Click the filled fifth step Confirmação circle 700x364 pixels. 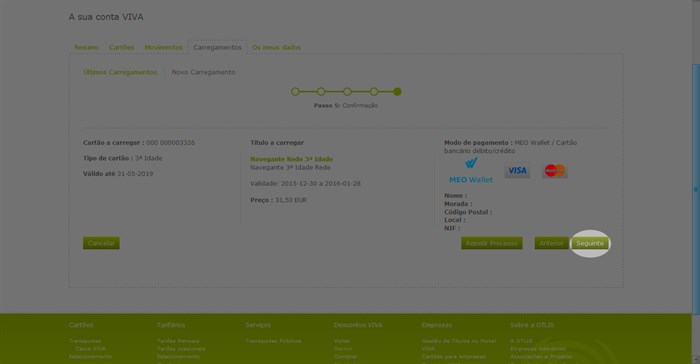[x=397, y=92]
